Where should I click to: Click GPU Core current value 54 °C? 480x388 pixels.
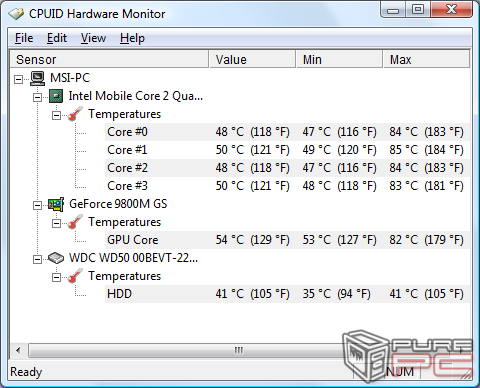pos(252,240)
